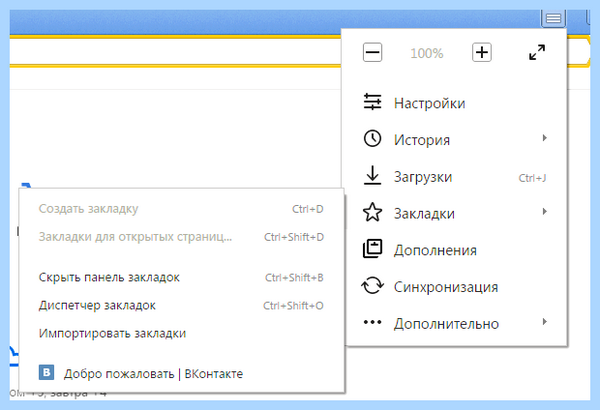Select the Закладки menu entry
Viewport: 600px width, 410px height.
pyautogui.click(x=456, y=213)
